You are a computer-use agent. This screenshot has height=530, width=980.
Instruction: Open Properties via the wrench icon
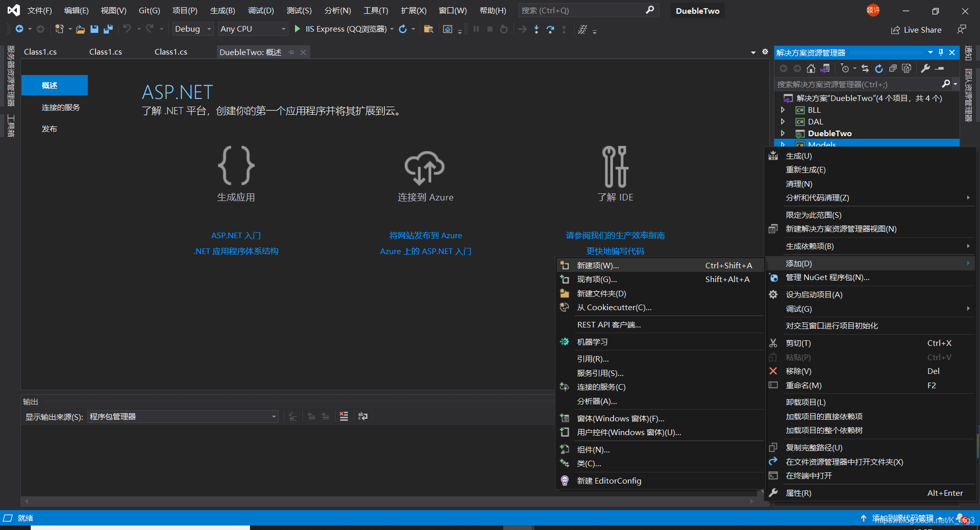pos(925,68)
